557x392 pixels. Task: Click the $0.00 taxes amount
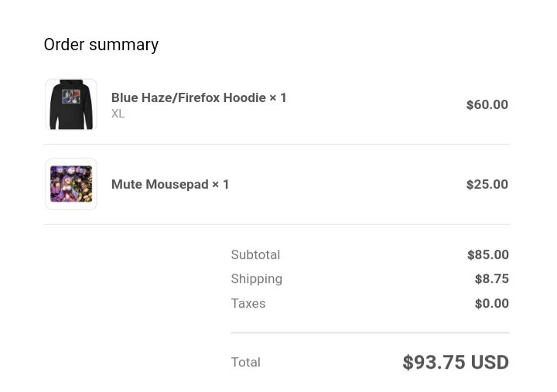[x=492, y=303]
